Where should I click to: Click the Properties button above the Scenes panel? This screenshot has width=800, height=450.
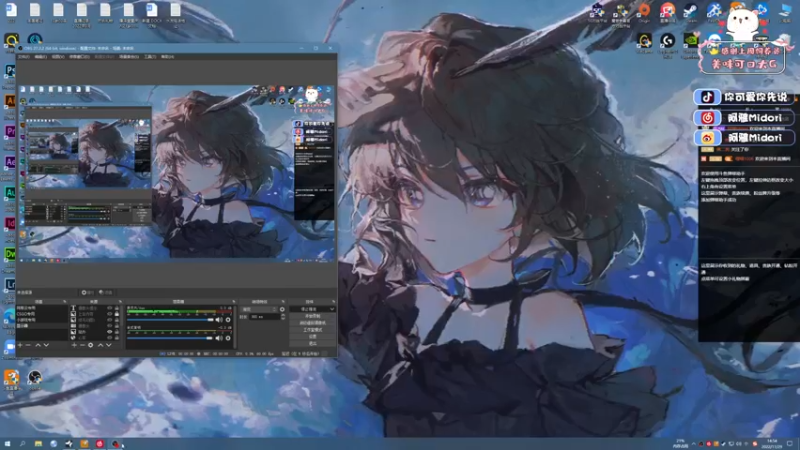(x=88, y=292)
